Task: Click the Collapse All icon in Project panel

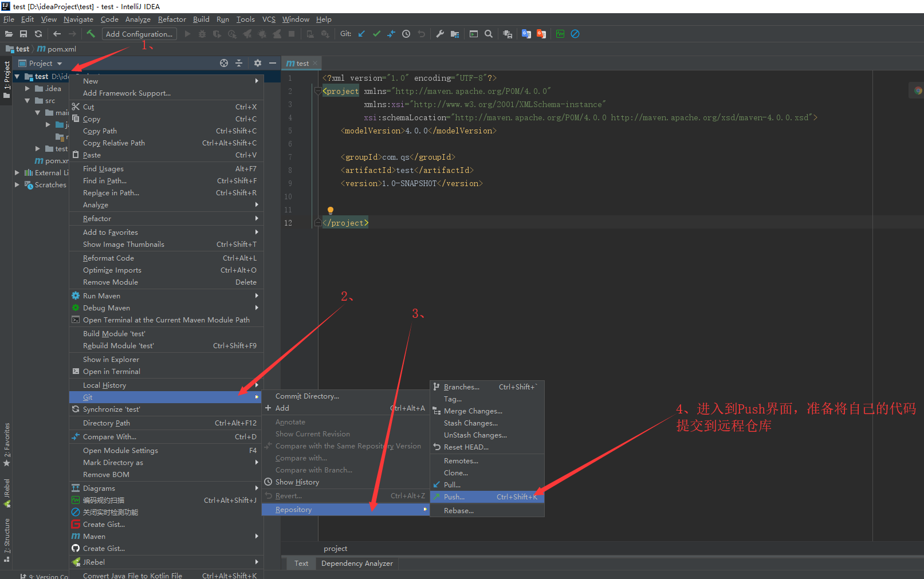Action: coord(239,63)
